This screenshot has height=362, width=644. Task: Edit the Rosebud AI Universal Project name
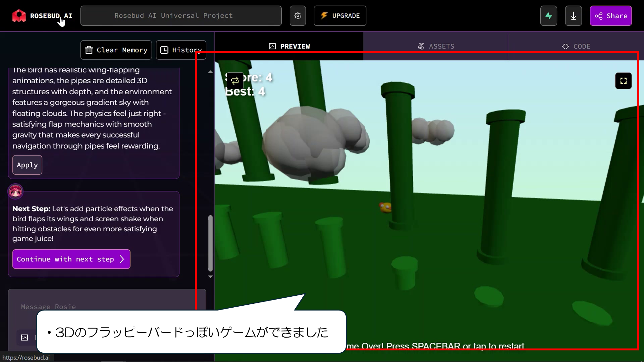click(x=181, y=16)
